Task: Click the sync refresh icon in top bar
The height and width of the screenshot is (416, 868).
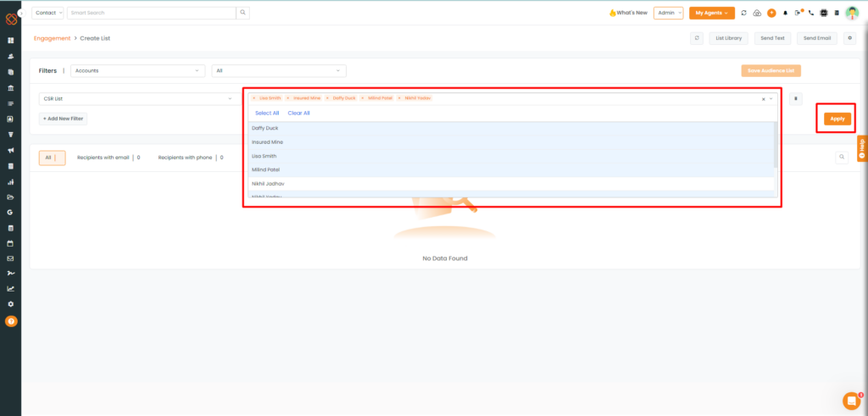Action: (x=744, y=13)
